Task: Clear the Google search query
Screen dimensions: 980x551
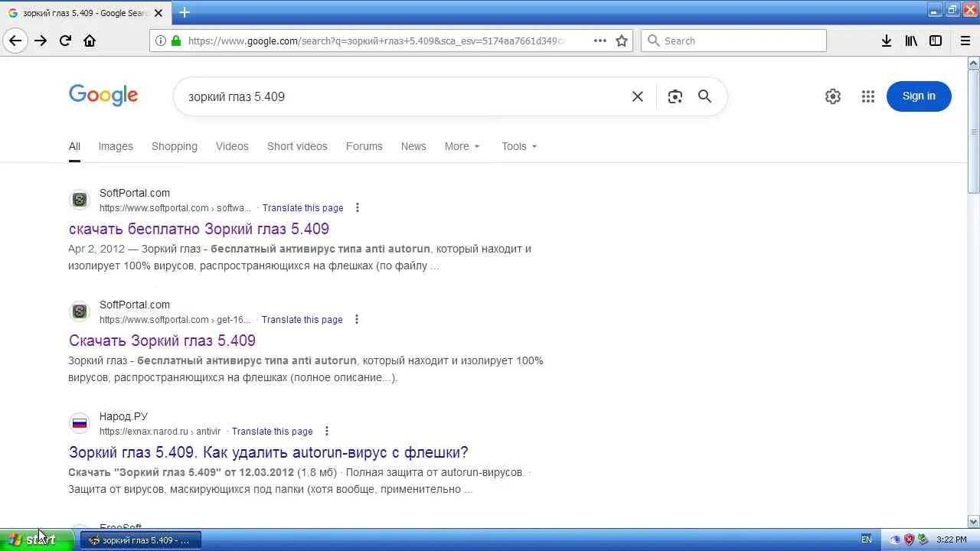Action: (637, 96)
